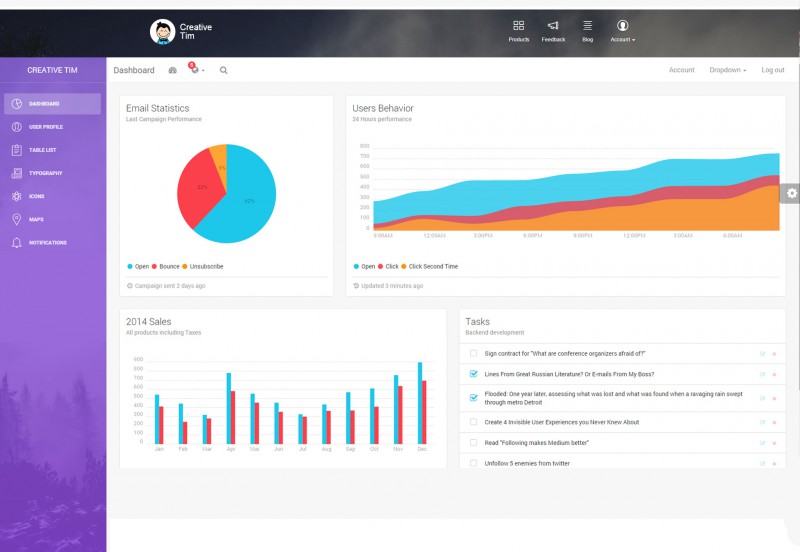Expand the notifications globe dropdown with badge
Image resolution: width=800 pixels, height=552 pixels.
click(196, 71)
